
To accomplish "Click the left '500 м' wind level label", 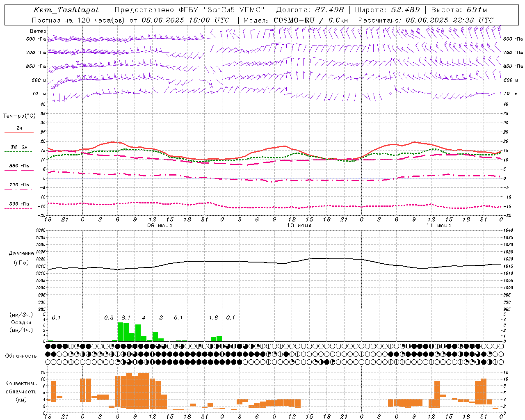I will pos(39,80).
